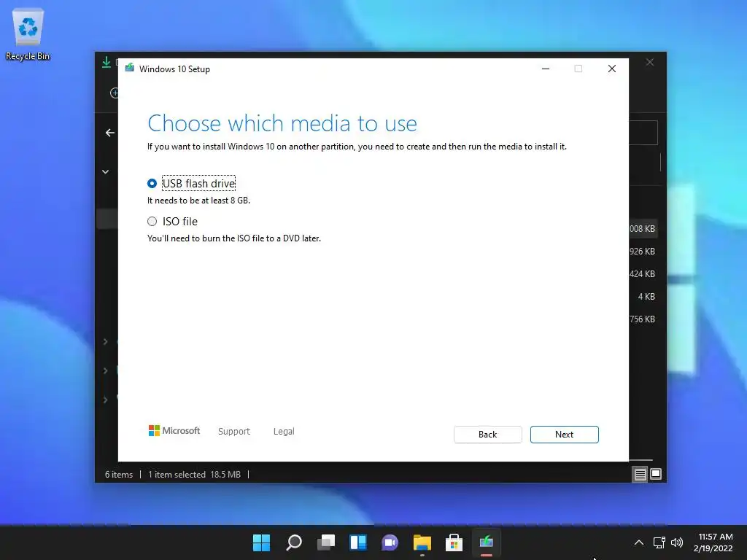
Task: Switch Explorer to details view
Action: click(640, 474)
